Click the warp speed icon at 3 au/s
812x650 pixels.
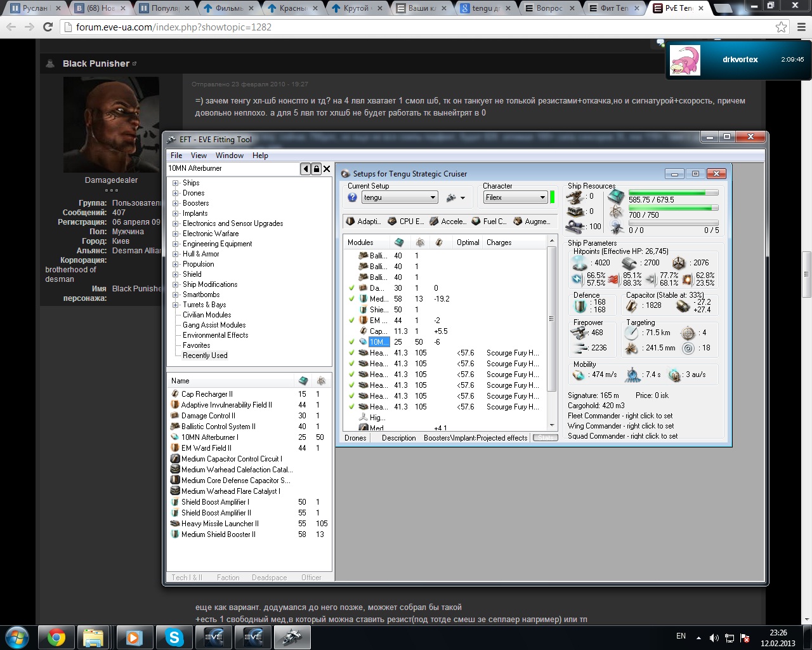pyautogui.click(x=674, y=375)
